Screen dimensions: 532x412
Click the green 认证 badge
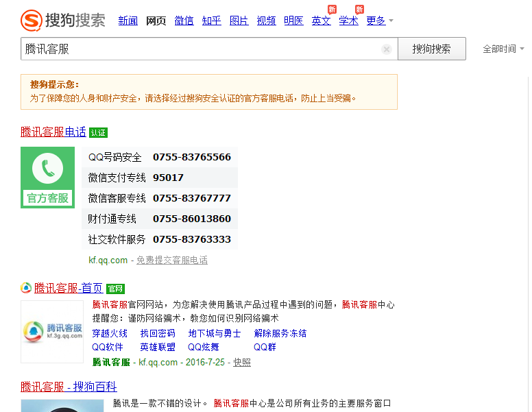[x=99, y=133]
